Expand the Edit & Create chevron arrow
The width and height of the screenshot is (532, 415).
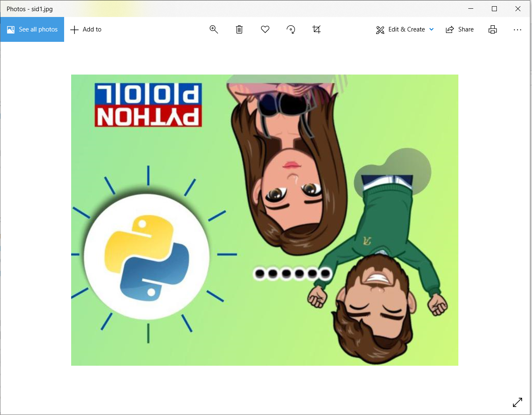(431, 29)
